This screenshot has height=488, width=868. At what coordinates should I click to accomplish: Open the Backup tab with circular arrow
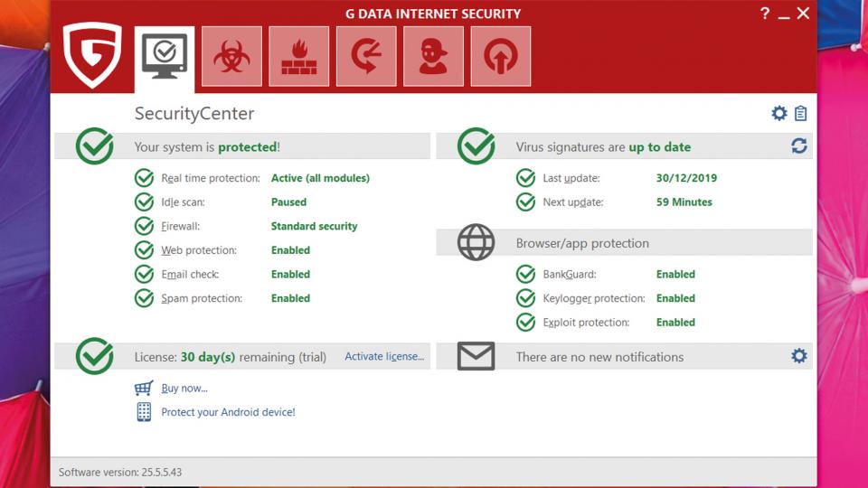(x=366, y=56)
